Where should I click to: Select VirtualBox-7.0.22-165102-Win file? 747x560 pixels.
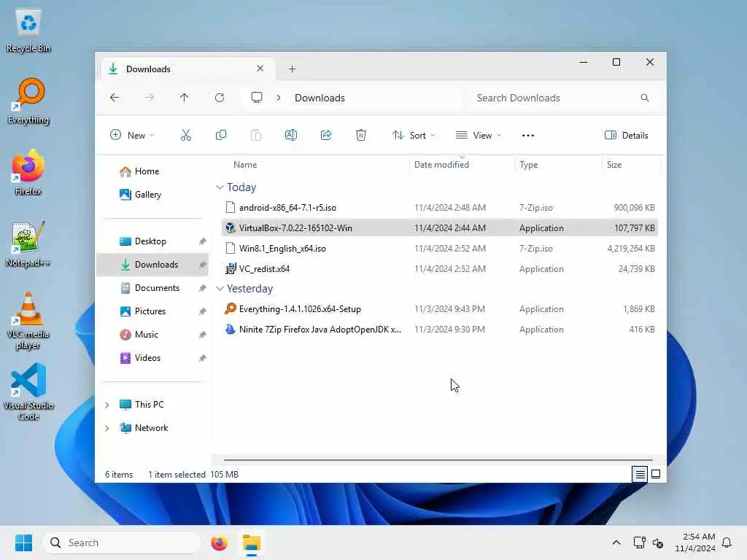pos(440,228)
